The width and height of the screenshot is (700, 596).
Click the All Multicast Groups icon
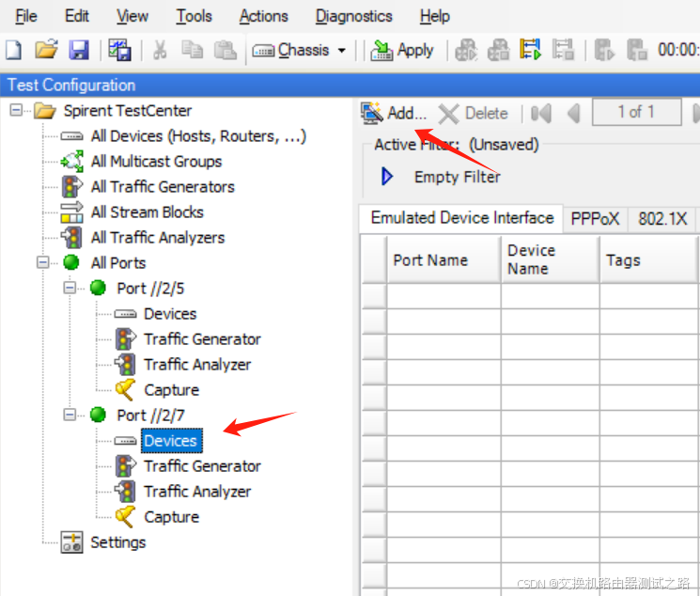tap(71, 162)
